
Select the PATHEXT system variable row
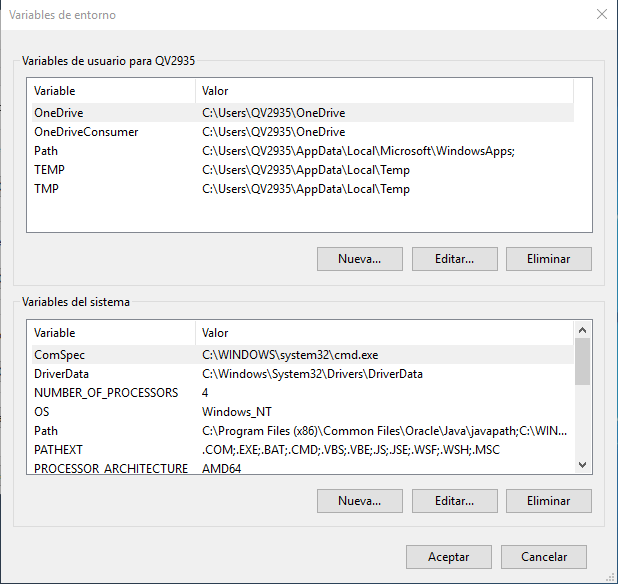(58, 450)
